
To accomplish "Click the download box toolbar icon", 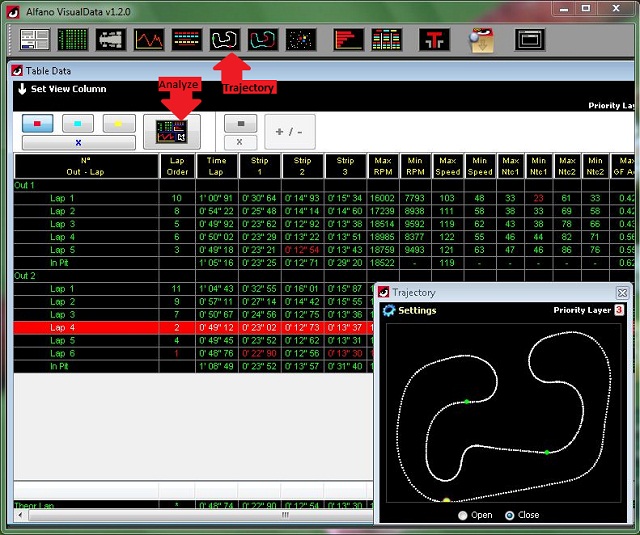I will pos(482,40).
